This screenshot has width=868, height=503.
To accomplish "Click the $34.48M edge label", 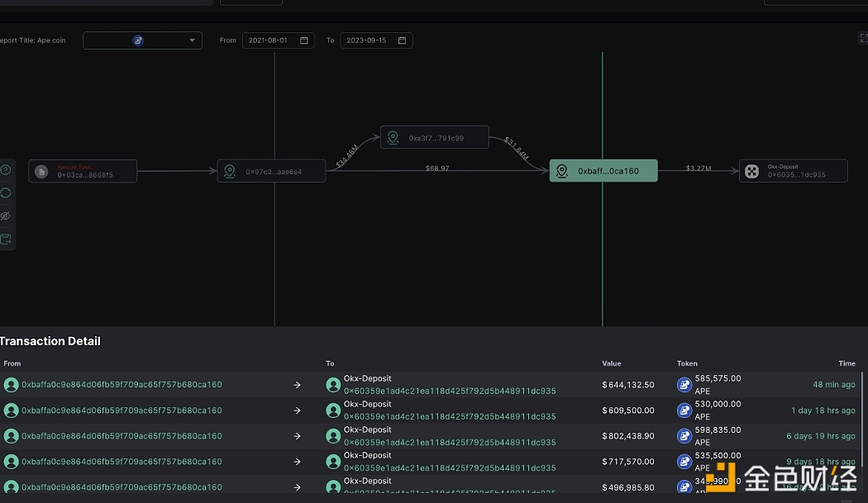I will coord(347,156).
